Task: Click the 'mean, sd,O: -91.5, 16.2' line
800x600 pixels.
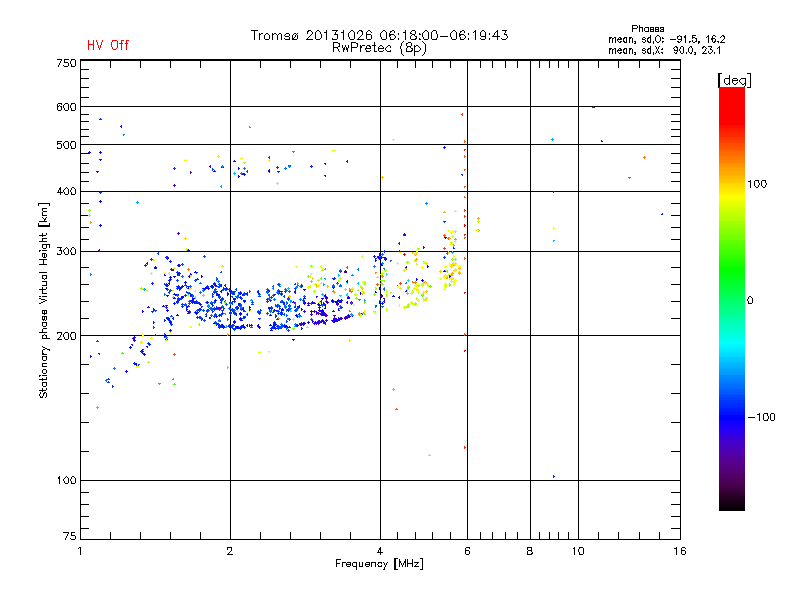Action: [x=666, y=39]
